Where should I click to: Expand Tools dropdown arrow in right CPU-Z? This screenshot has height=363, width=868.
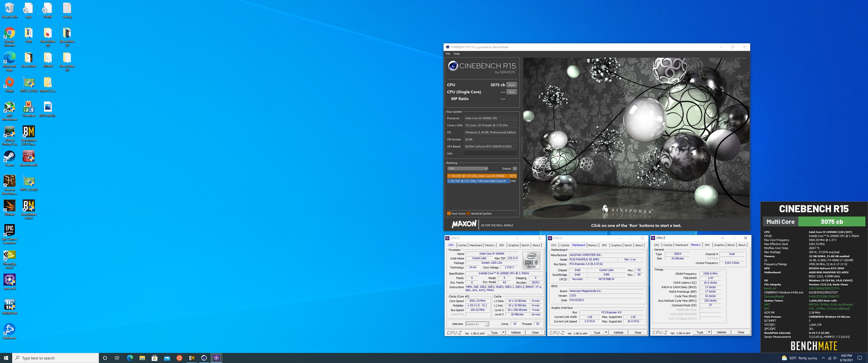coord(709,332)
